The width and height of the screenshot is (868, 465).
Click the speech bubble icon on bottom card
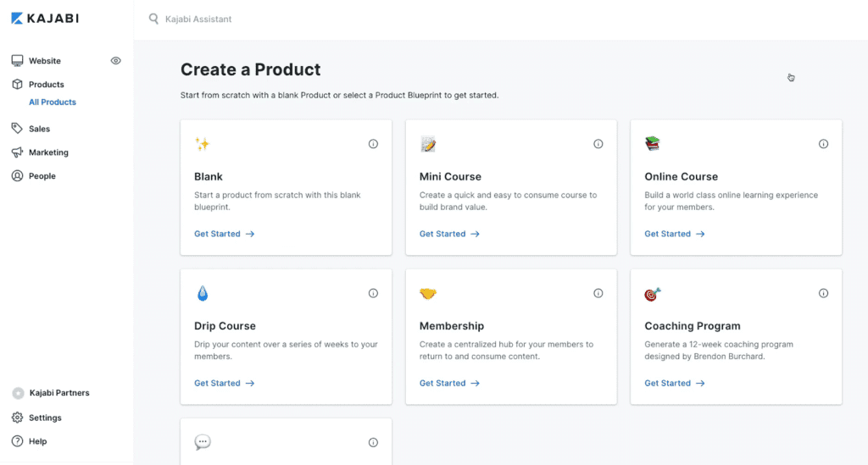[203, 442]
